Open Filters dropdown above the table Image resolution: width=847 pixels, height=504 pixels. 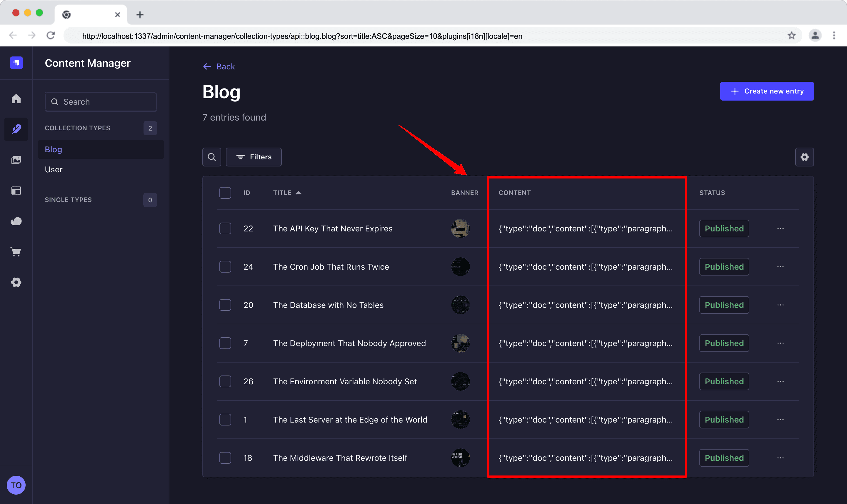254,157
